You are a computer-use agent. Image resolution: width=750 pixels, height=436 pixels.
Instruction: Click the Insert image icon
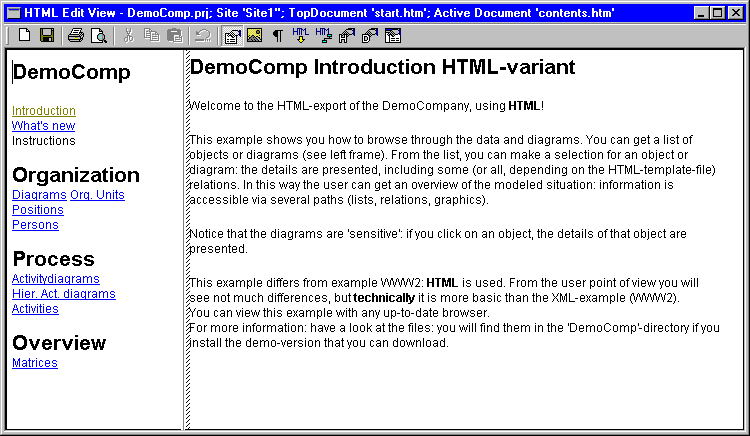[254, 35]
